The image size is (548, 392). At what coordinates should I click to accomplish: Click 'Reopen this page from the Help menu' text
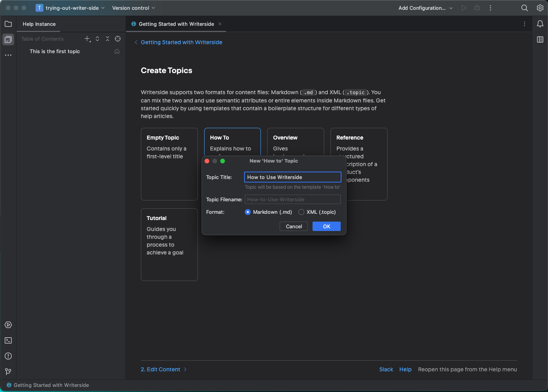coord(467,369)
